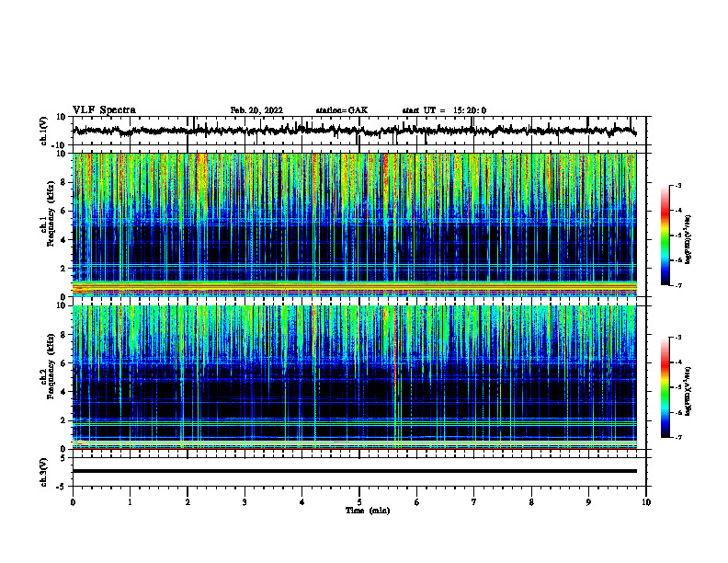
Task: Click the "station=GAK" header text
Action: [x=342, y=110]
